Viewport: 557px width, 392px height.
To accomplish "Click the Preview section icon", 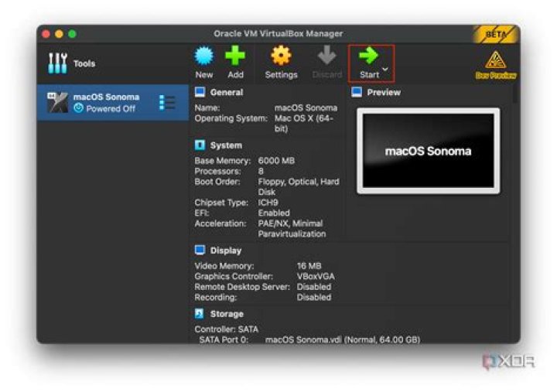I will pyautogui.click(x=357, y=92).
